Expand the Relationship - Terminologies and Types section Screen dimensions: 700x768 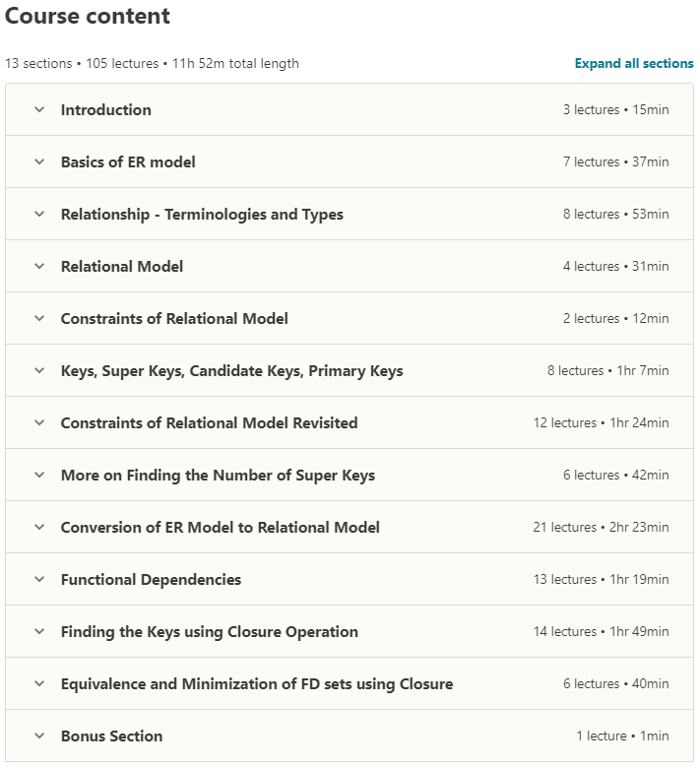[x=202, y=215]
